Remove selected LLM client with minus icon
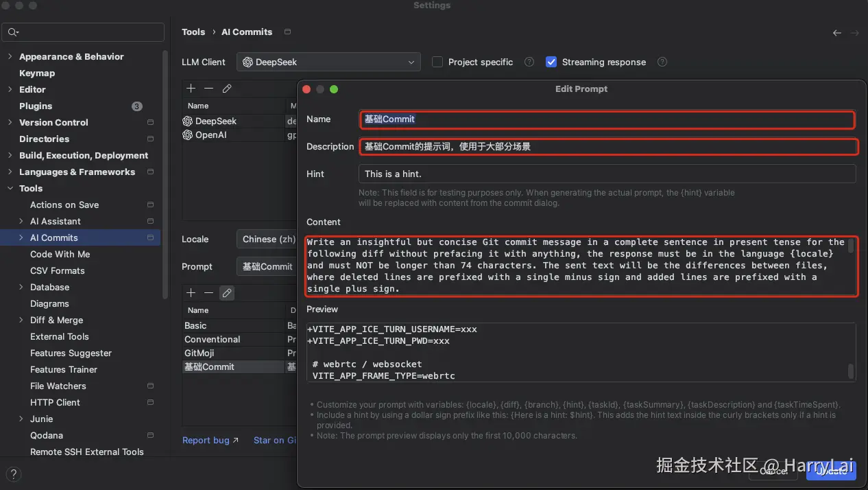This screenshot has height=490, width=868. (209, 89)
